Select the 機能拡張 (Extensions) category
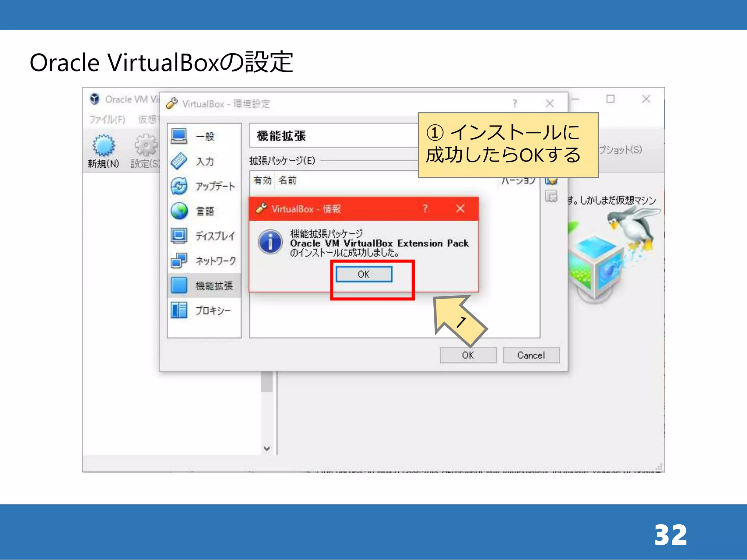The height and width of the screenshot is (560, 747). [204, 285]
